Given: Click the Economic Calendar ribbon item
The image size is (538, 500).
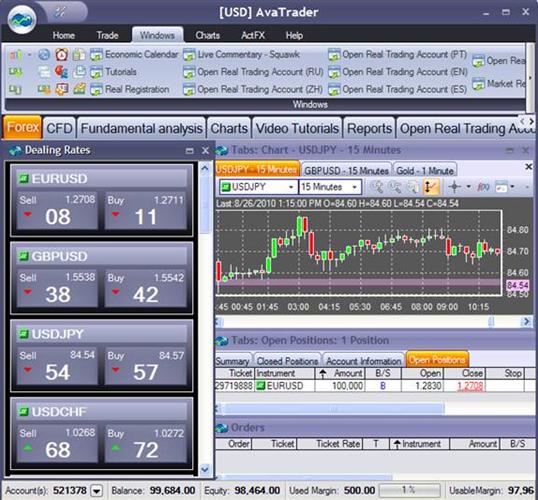Looking at the screenshot, I should point(134,55).
